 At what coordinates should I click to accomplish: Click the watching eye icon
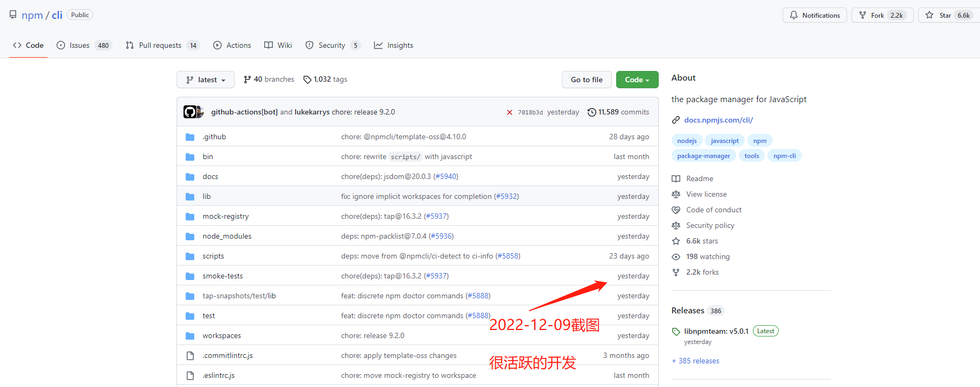676,257
